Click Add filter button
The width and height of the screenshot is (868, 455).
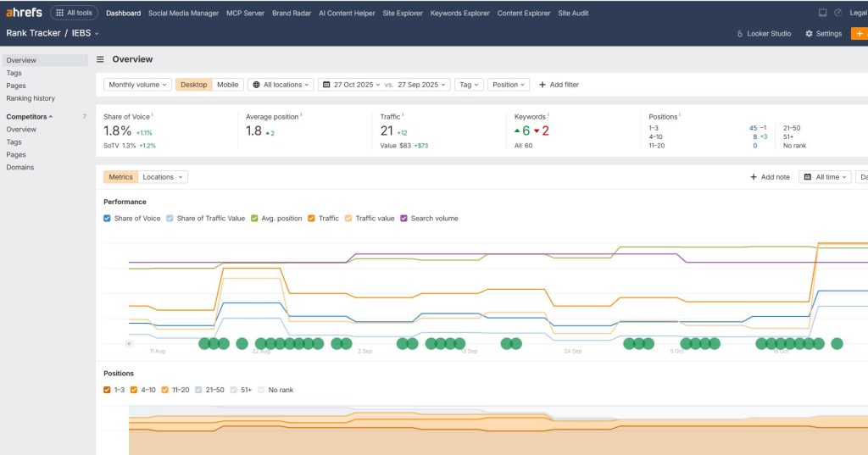point(559,85)
